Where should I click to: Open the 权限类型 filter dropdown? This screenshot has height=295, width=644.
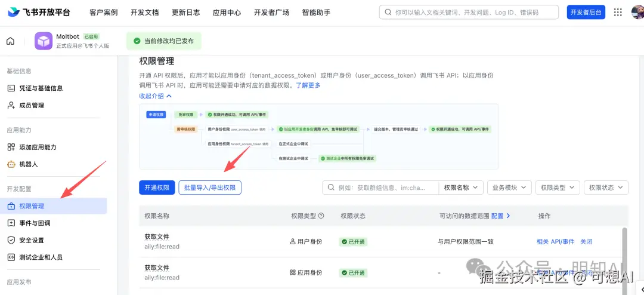click(558, 188)
